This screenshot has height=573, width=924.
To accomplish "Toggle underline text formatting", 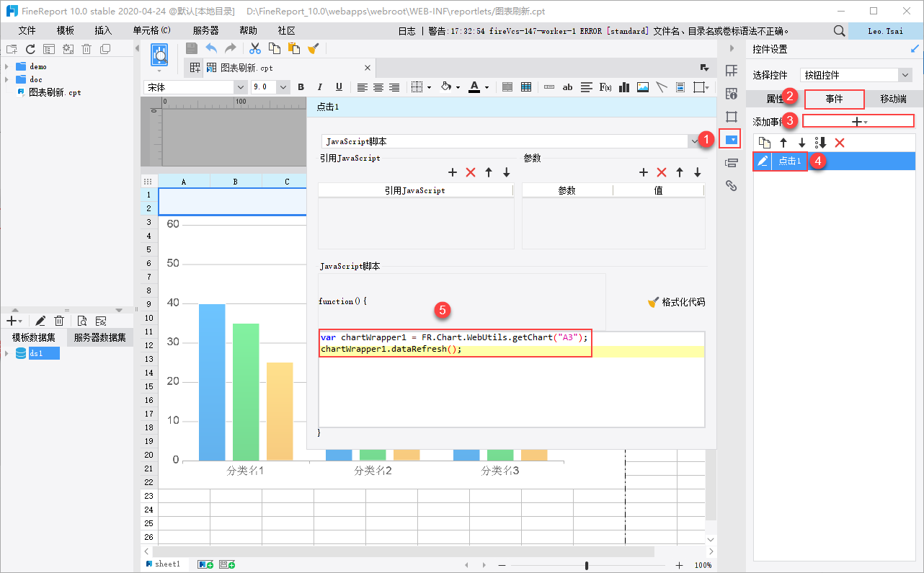I will pos(339,87).
